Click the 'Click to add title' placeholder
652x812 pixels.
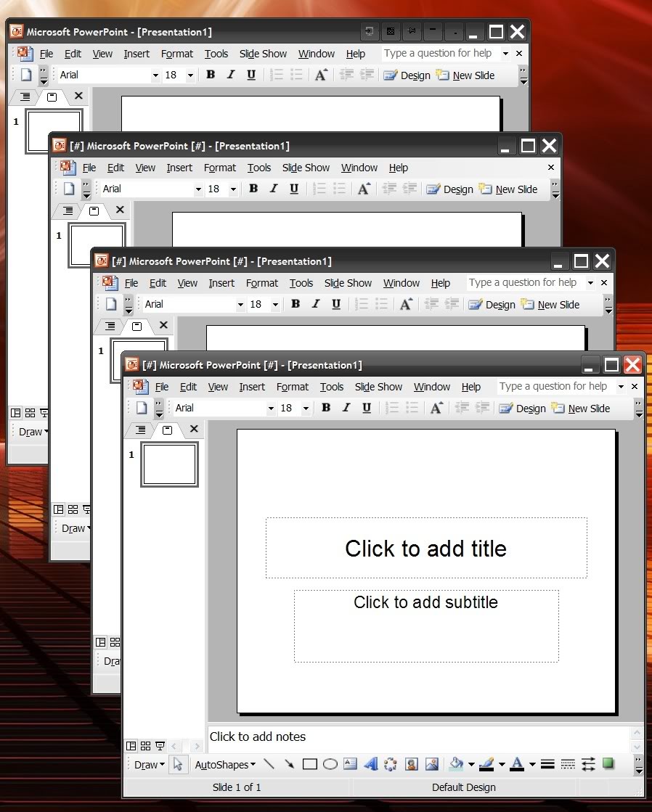[426, 548]
